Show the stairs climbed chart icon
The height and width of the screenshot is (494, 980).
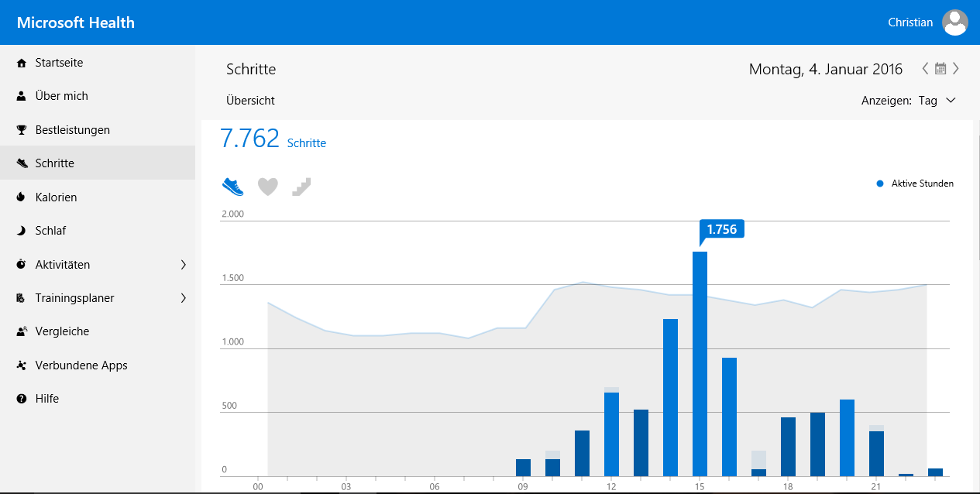click(x=301, y=187)
